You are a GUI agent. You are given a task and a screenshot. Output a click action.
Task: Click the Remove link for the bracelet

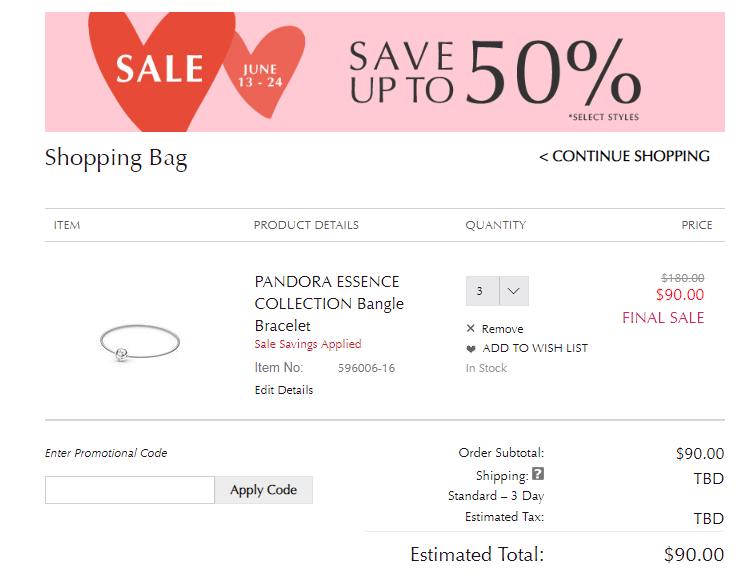[502, 329]
